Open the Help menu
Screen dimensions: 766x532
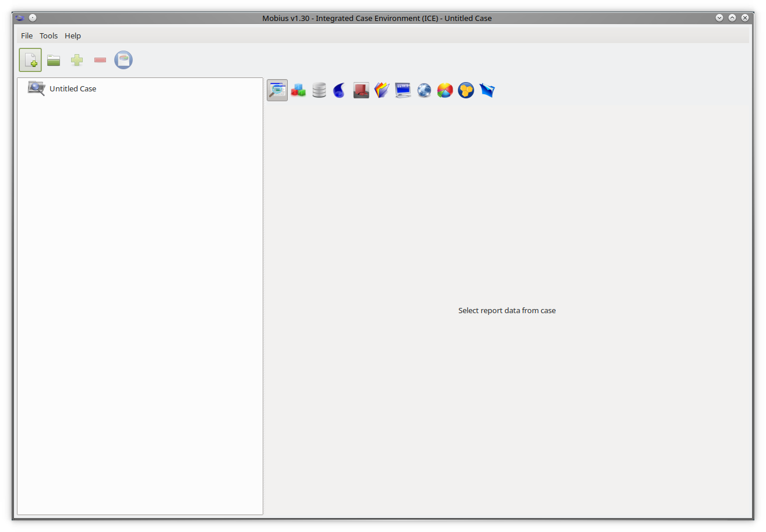click(73, 36)
